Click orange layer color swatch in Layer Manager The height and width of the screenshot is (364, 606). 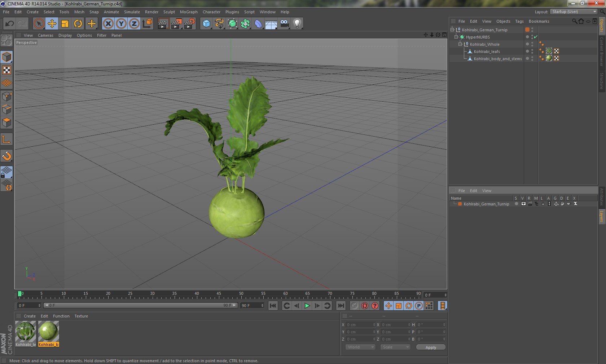(460, 204)
